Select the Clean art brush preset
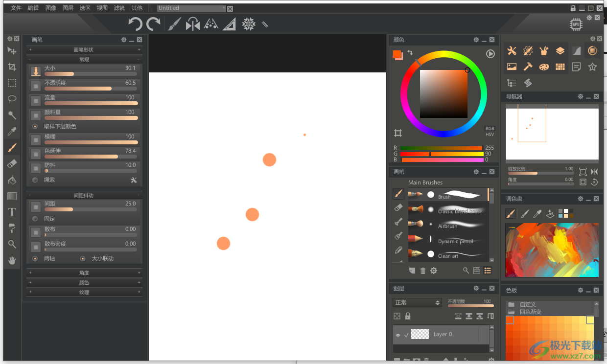The width and height of the screenshot is (607, 364). click(447, 254)
